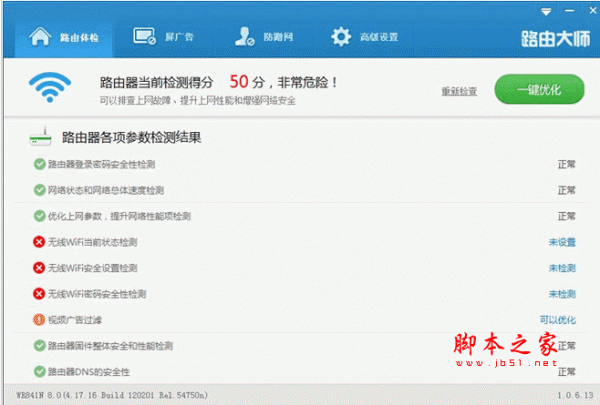Open the title bar dropdown menu arrow
Screen dimensions: 600x405
546,12
